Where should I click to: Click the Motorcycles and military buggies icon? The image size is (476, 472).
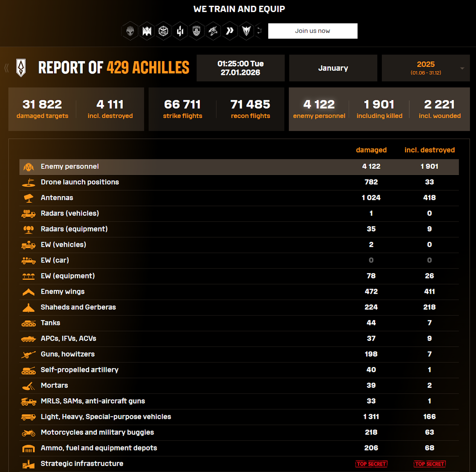pos(29,433)
